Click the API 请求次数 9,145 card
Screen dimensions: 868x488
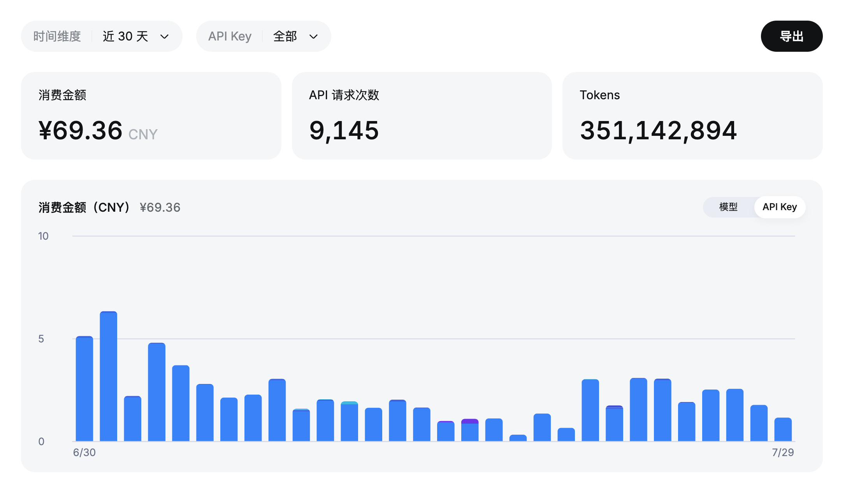click(422, 116)
